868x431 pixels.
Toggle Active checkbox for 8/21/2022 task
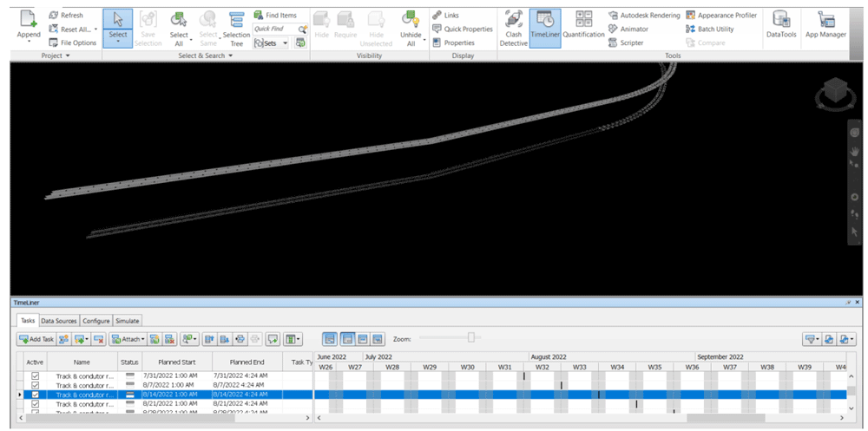[36, 404]
